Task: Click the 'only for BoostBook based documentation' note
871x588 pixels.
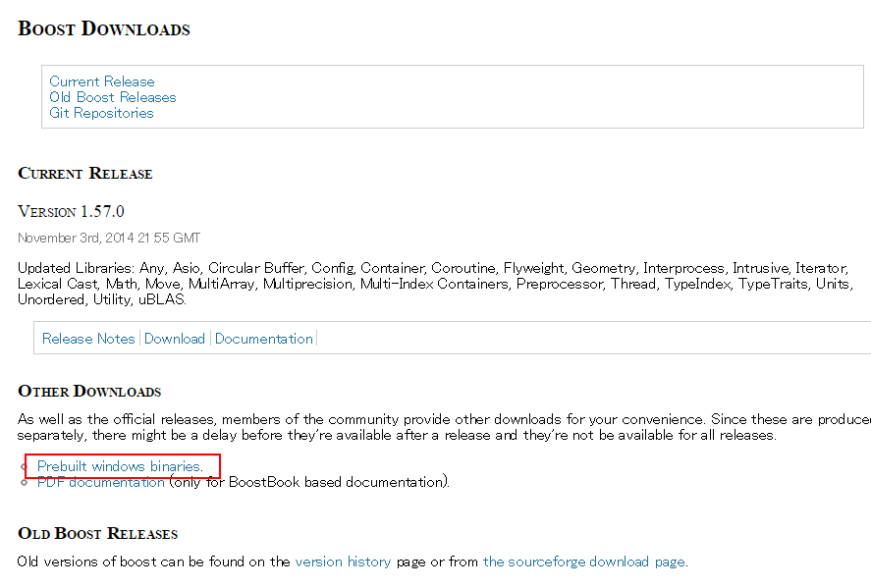Action: pos(309,482)
